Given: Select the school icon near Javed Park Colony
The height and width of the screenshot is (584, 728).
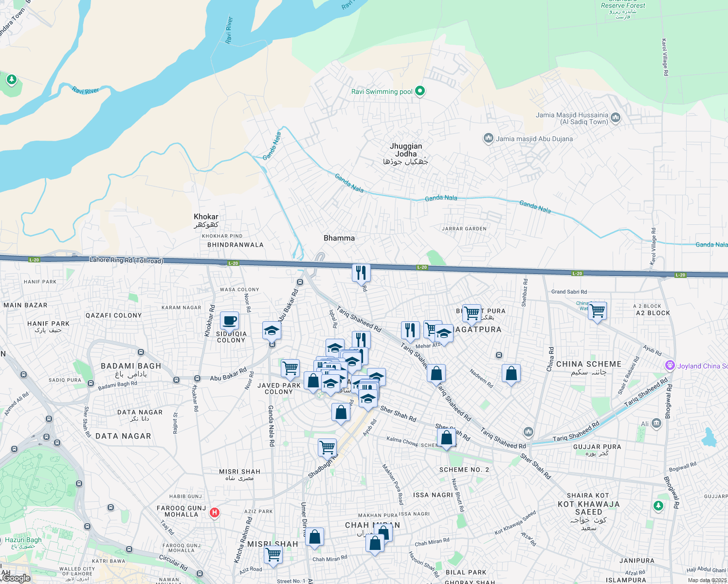Looking at the screenshot, I should (x=334, y=347).
